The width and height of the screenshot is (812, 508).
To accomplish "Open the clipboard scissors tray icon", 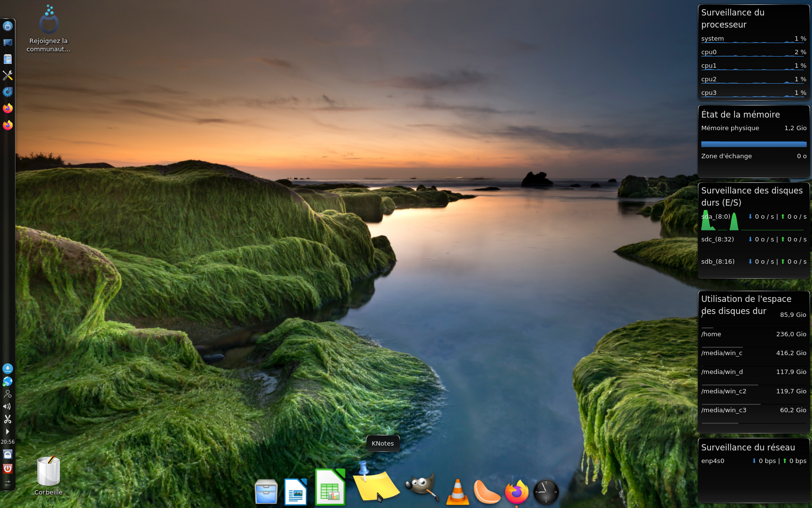I will [8, 419].
